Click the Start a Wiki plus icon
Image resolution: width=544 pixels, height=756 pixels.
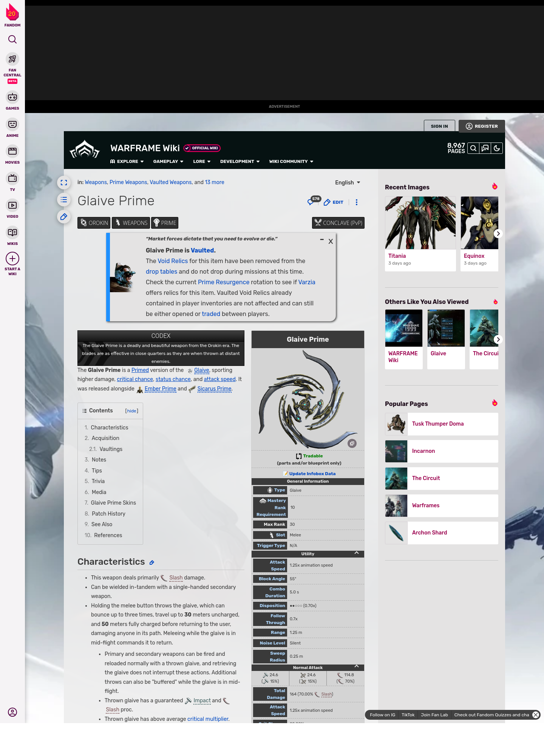[12, 259]
